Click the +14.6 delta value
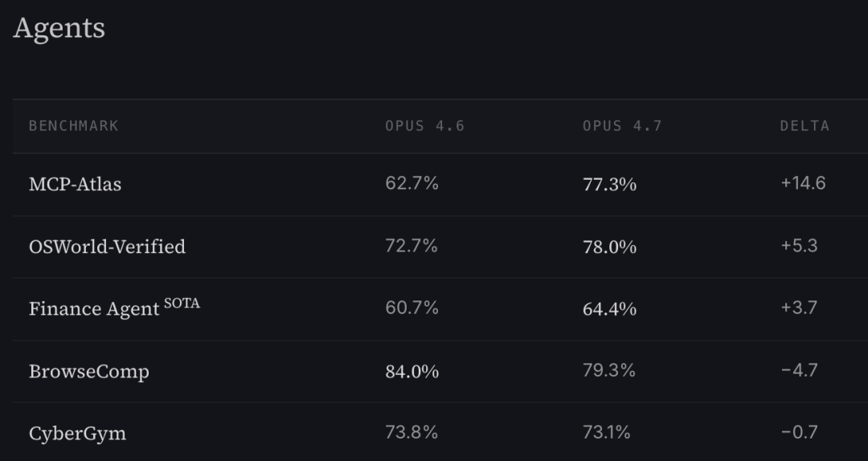The image size is (868, 461). 802,183
